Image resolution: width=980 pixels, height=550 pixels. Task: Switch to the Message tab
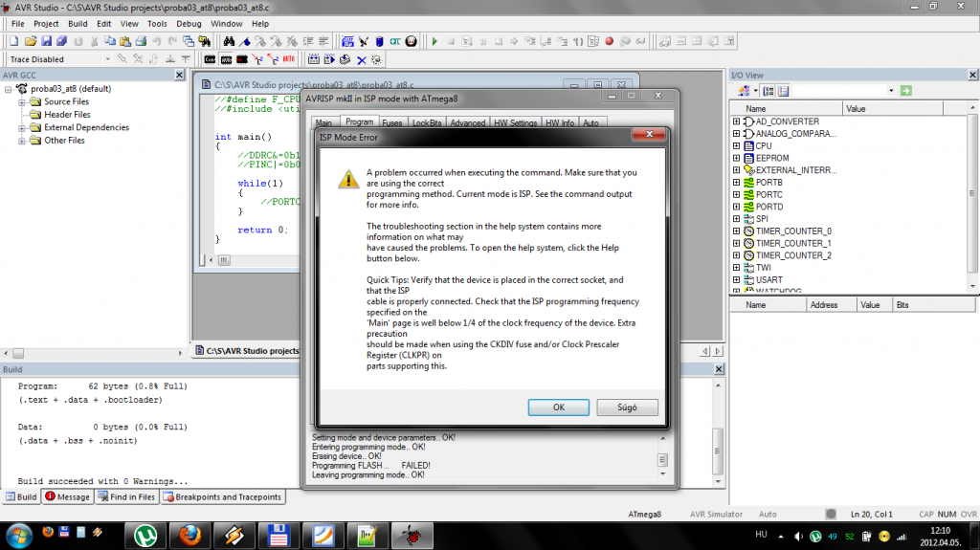pyautogui.click(x=68, y=496)
